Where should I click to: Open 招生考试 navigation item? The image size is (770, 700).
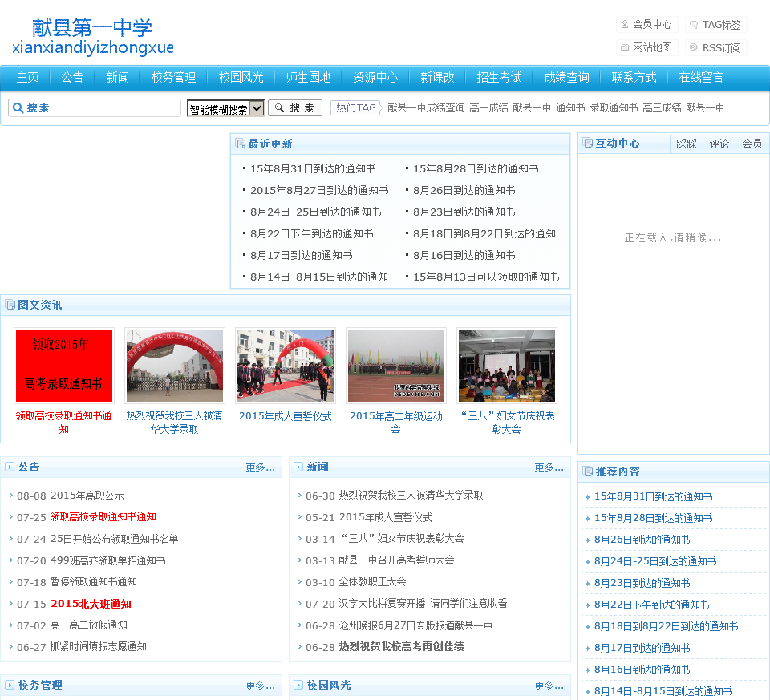point(499,77)
